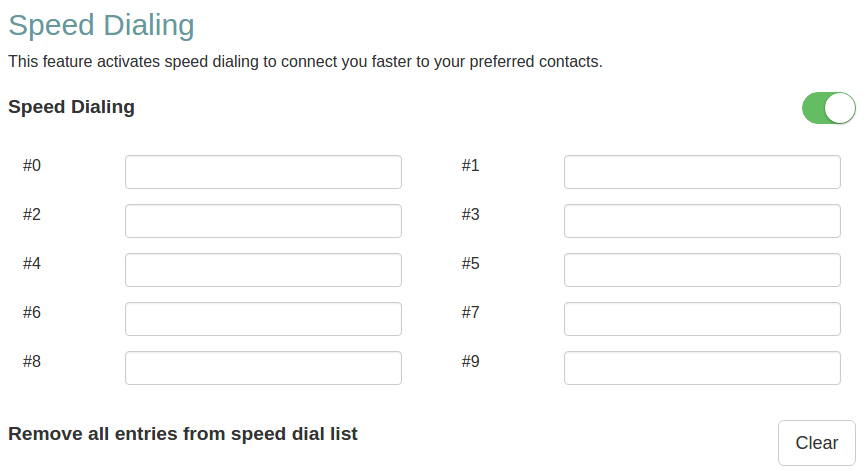Select the #2 speed dial input
868x471 pixels.
tap(263, 221)
